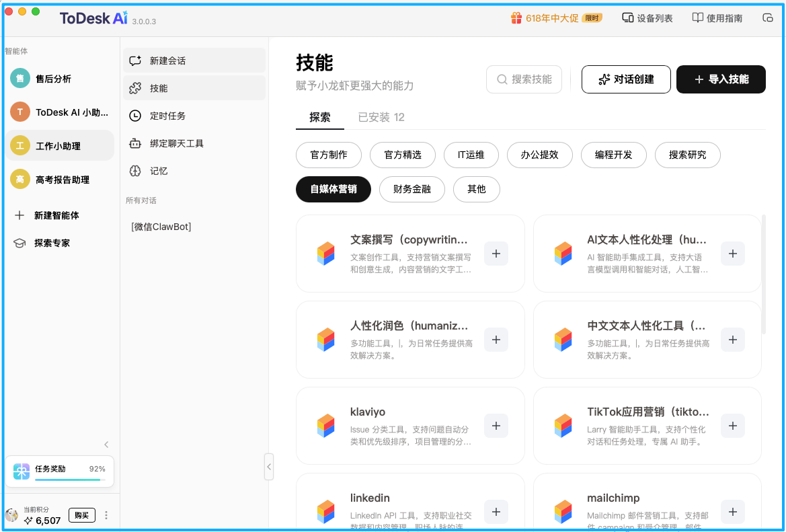
Task: Click the 6,507 points value
Action: click(48, 521)
